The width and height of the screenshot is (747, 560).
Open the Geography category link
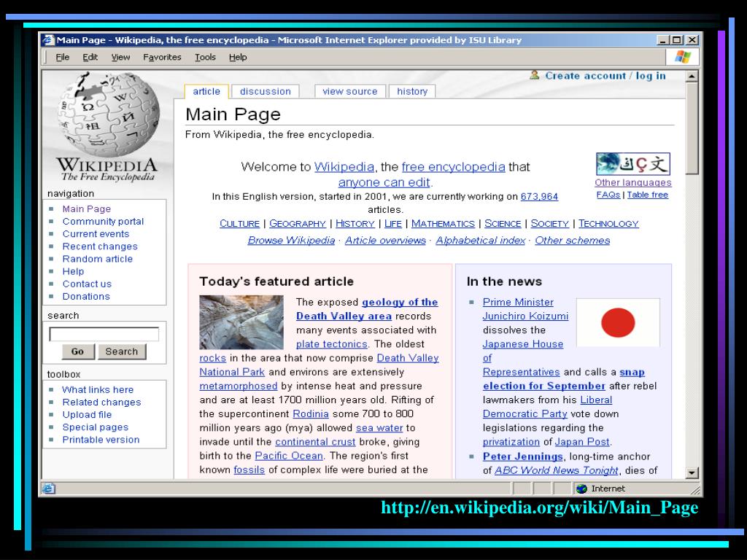click(x=298, y=223)
